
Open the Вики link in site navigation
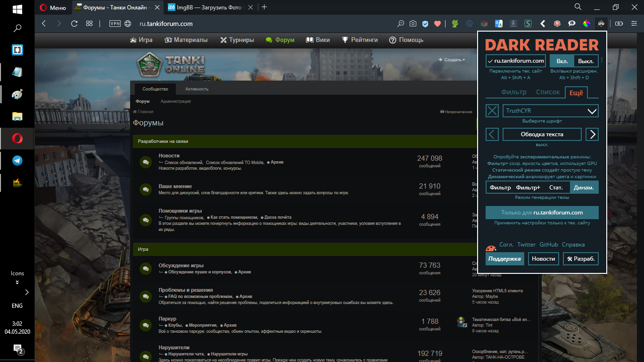click(318, 40)
